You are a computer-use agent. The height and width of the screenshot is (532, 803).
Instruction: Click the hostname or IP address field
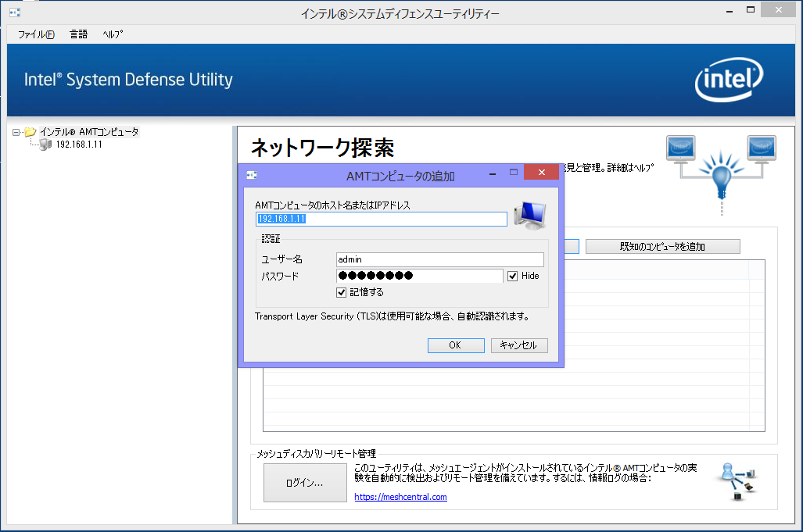[382, 219]
